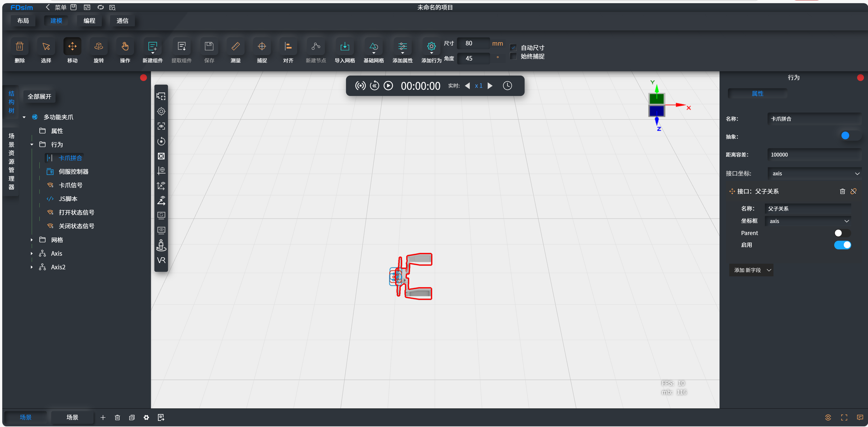The width and height of the screenshot is (868, 427).
Task: Expand the 网格 folder in tree
Action: [x=32, y=240]
